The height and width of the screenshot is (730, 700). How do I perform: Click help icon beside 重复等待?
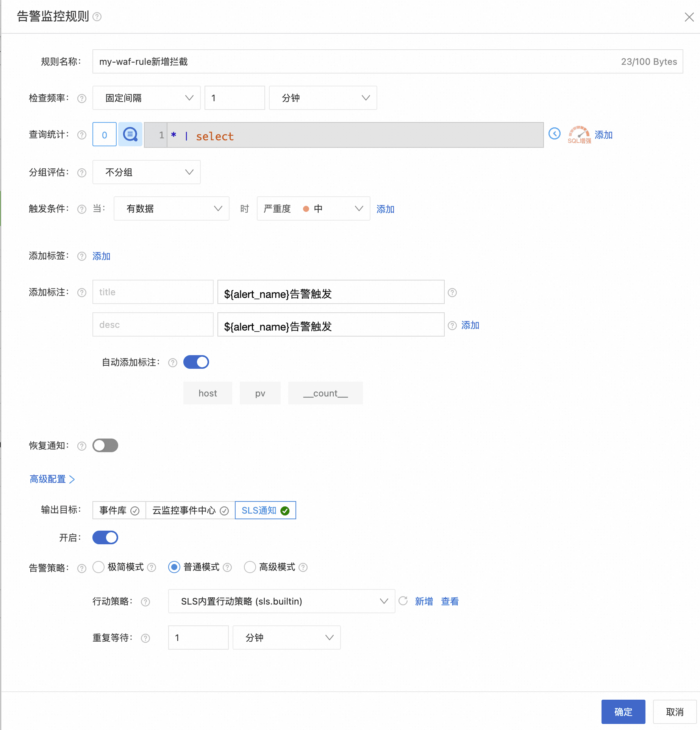point(145,638)
